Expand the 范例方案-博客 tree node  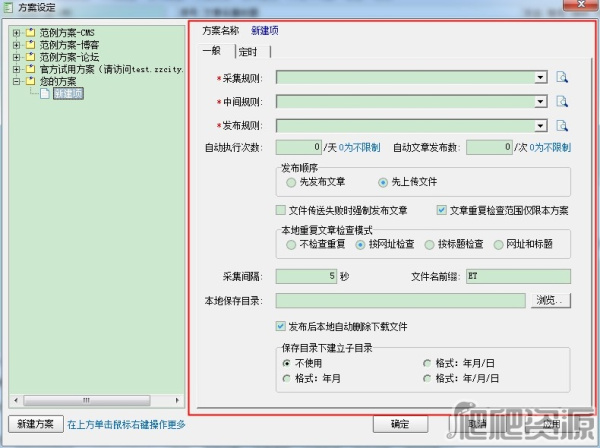(16, 45)
